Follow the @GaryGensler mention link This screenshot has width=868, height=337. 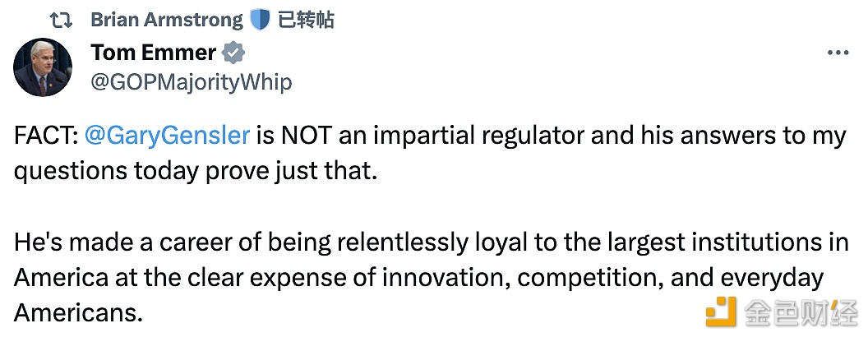[167, 136]
